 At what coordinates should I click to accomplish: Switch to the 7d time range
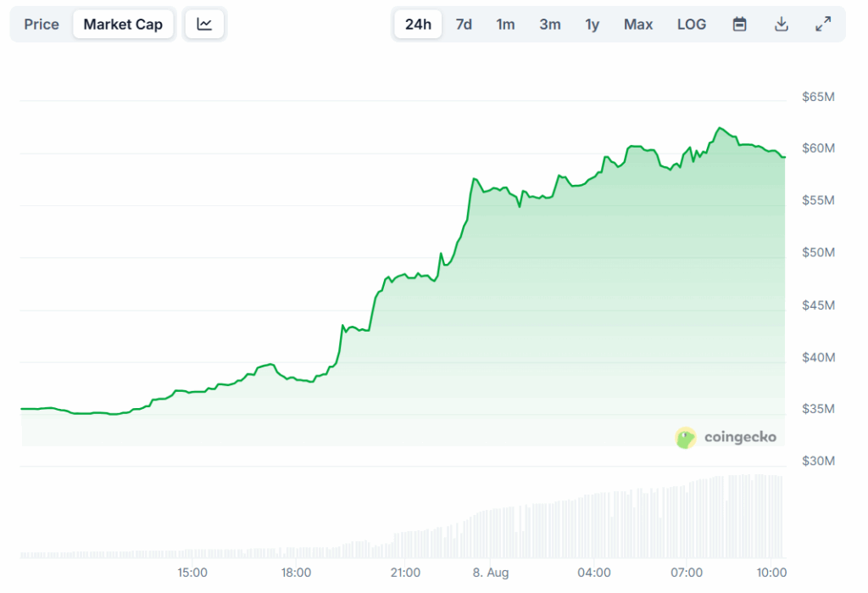[x=464, y=24]
